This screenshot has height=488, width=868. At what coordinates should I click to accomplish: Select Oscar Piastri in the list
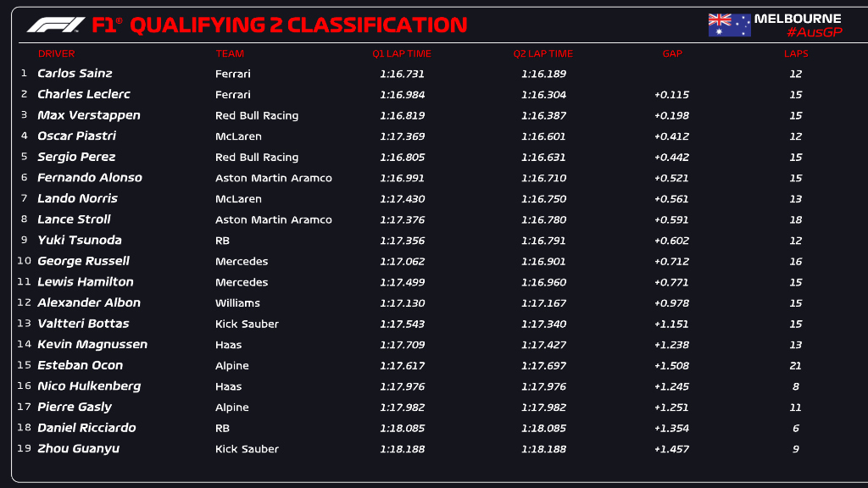click(77, 136)
